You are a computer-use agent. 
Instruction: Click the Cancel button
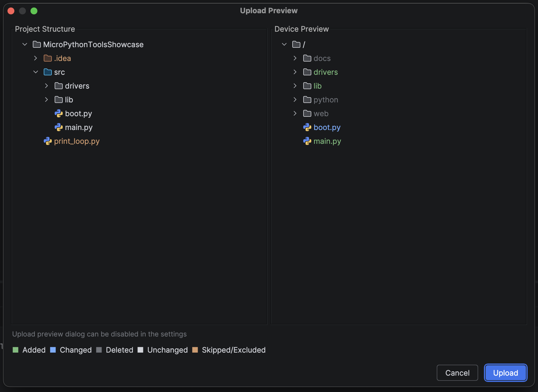[x=457, y=373]
